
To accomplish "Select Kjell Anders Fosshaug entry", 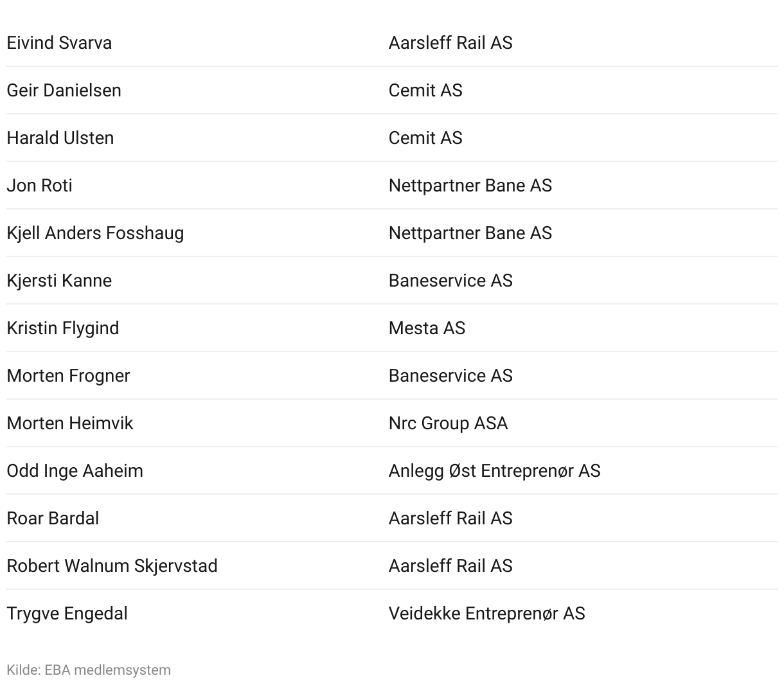I will (x=95, y=233).
